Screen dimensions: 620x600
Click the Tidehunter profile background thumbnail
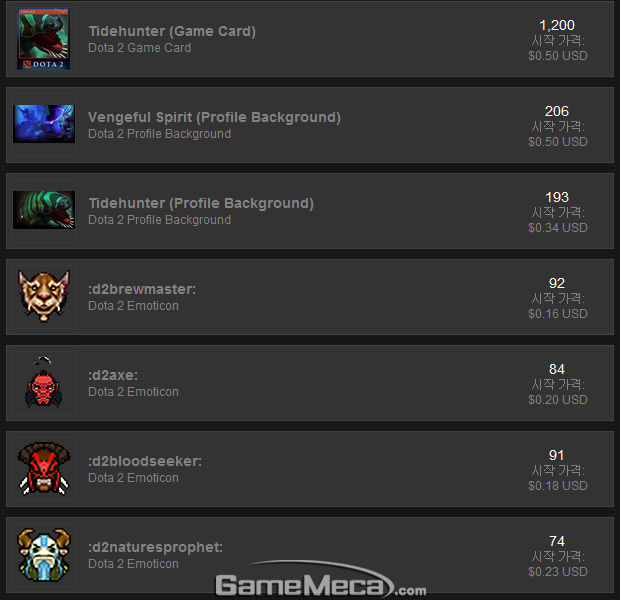pos(44,210)
